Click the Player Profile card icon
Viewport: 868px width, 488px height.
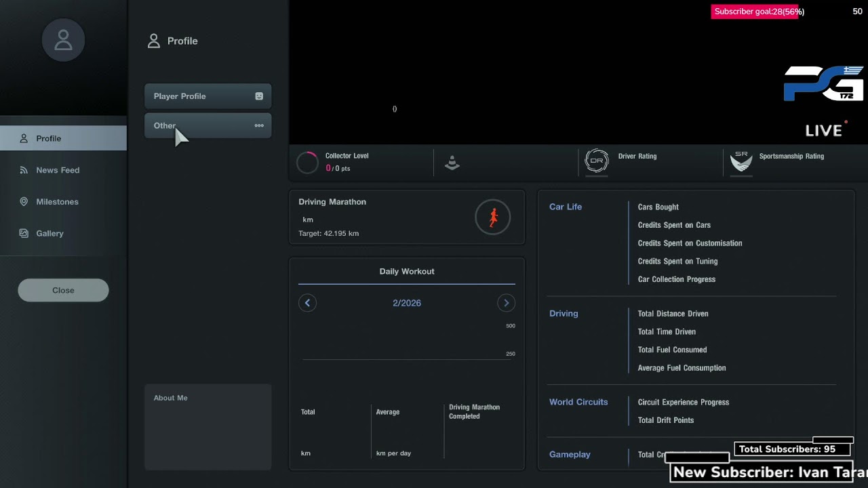point(259,96)
